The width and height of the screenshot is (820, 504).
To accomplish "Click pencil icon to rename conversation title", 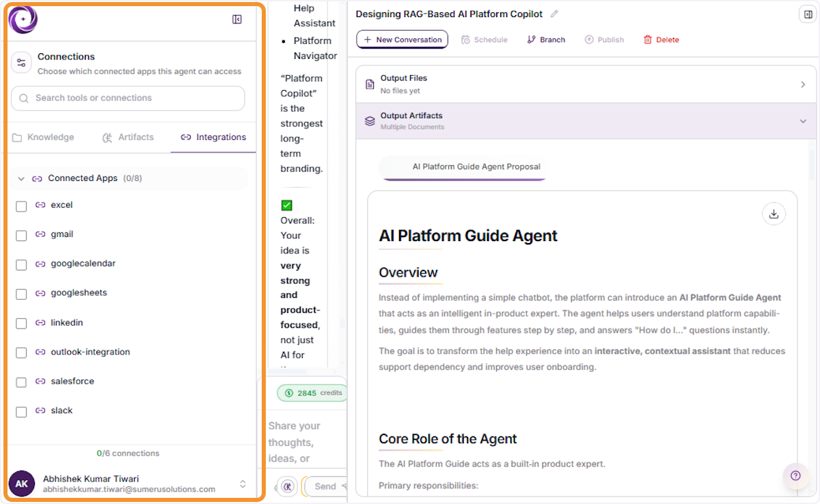I will [554, 14].
